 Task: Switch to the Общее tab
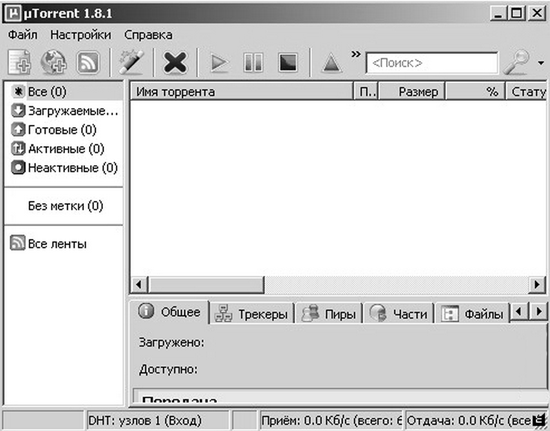tap(169, 311)
